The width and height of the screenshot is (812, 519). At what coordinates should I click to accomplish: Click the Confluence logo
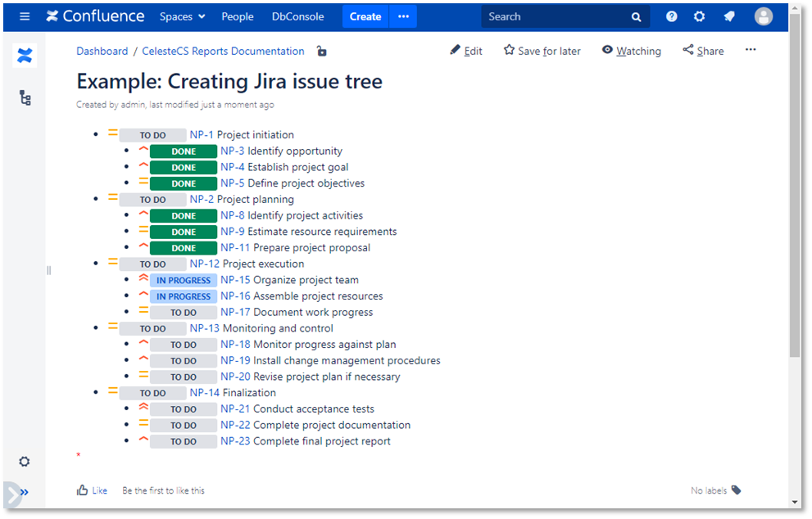click(95, 16)
